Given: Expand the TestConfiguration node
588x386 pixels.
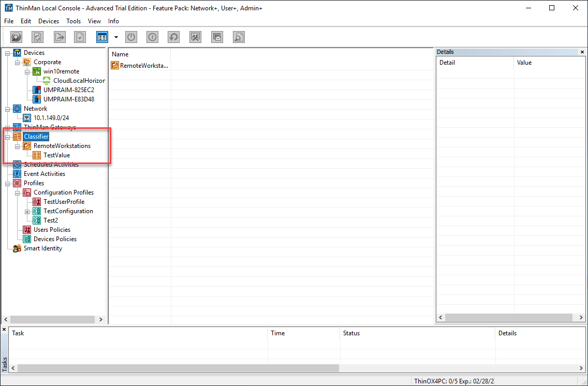Looking at the screenshot, I should pos(27,212).
